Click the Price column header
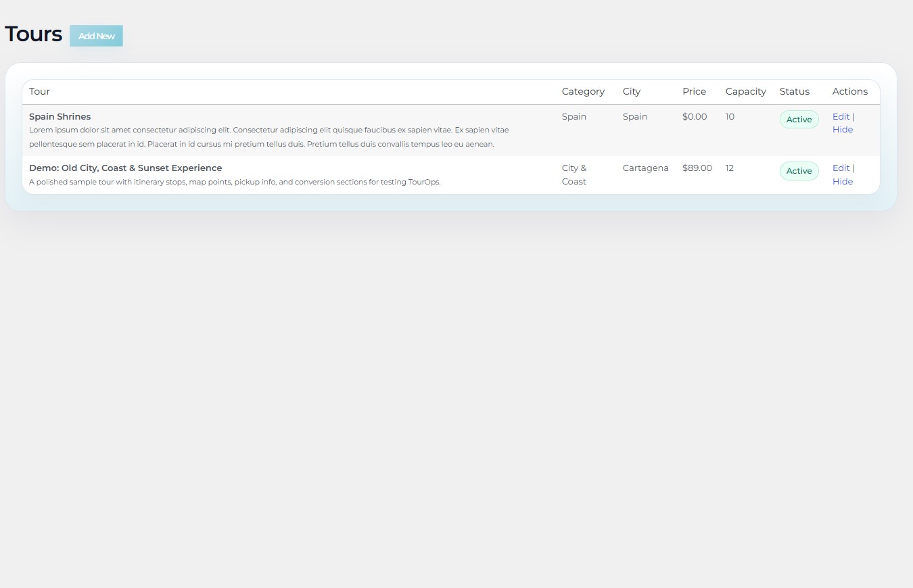The image size is (913, 588). pos(694,91)
